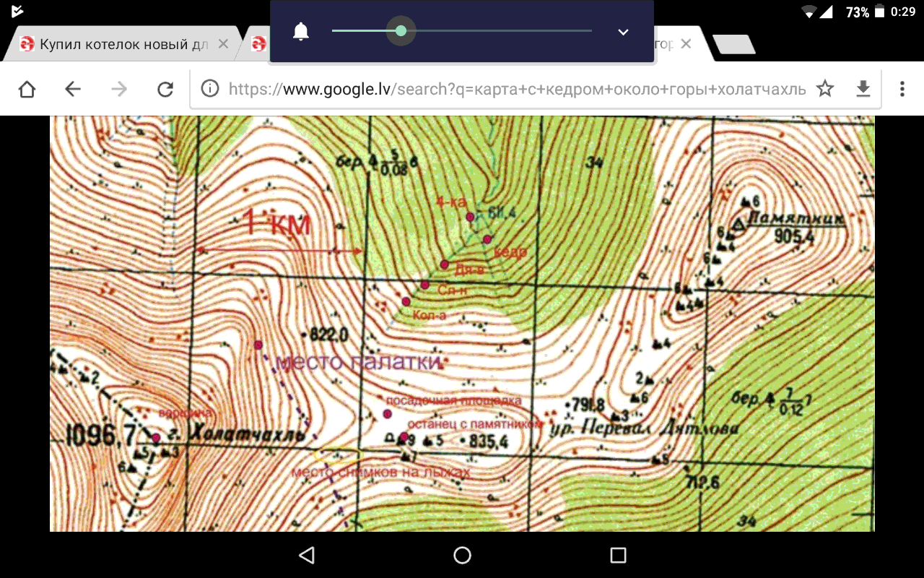This screenshot has height=578, width=924.
Task: Tap the elevation "822.0" value
Action: (x=329, y=335)
